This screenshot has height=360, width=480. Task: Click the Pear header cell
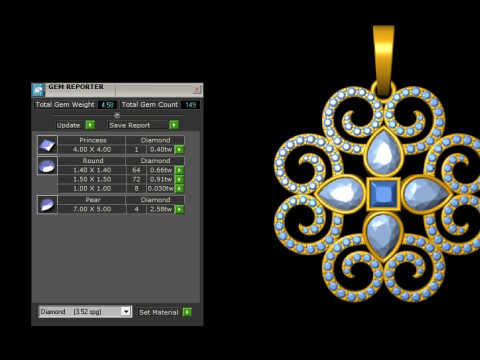(93, 200)
